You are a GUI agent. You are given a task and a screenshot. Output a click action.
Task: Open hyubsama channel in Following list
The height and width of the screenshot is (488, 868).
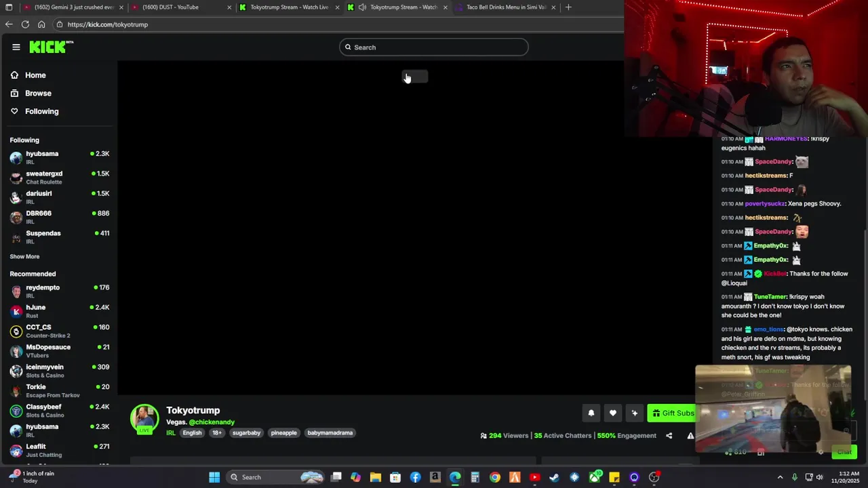pyautogui.click(x=60, y=157)
